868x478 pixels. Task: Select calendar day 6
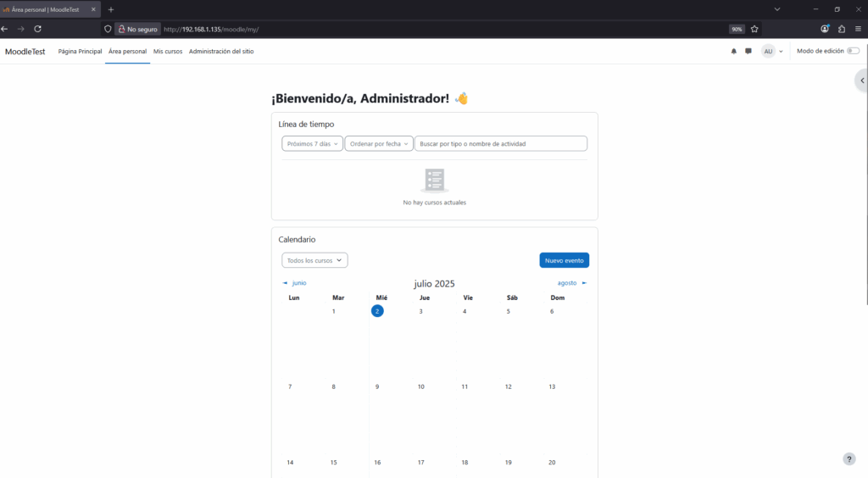click(x=551, y=312)
